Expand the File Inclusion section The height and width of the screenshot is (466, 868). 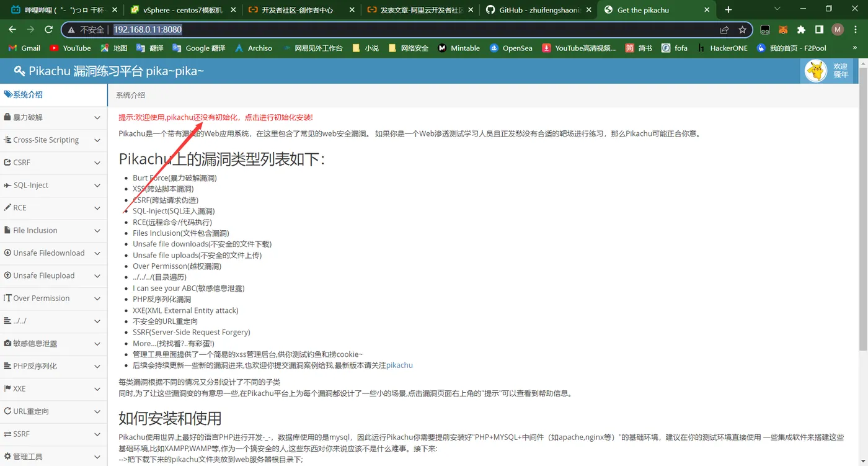point(53,230)
